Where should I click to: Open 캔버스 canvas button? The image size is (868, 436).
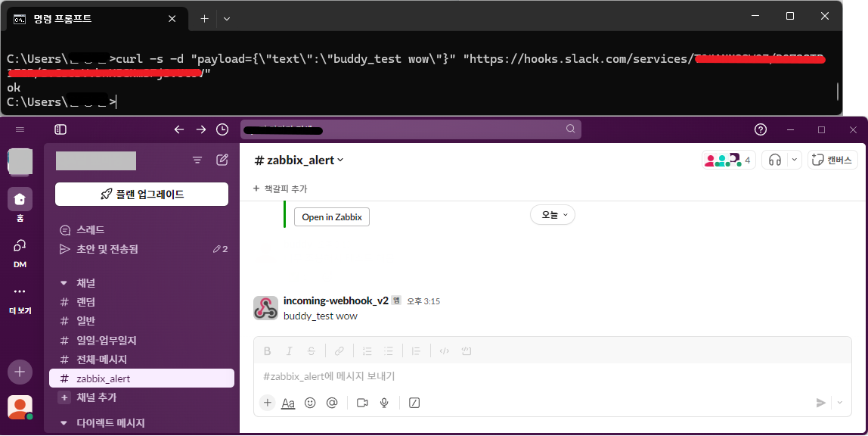[x=832, y=160]
